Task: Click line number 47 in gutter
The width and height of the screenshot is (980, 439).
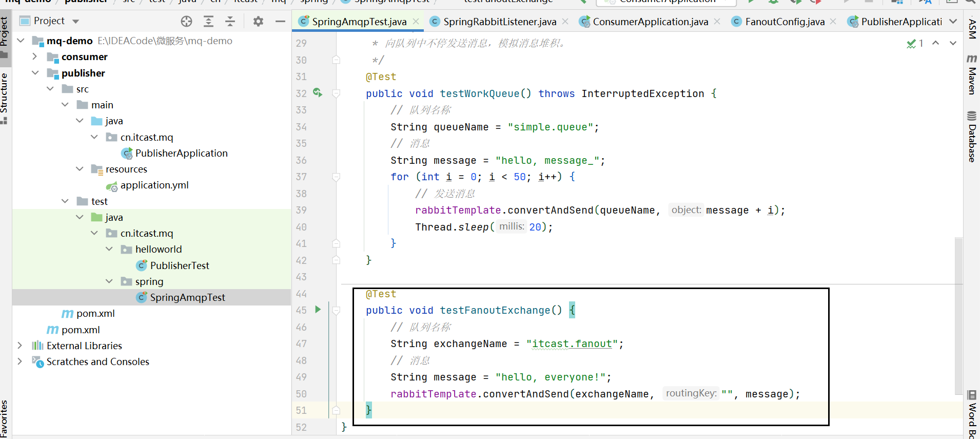Action: (301, 343)
